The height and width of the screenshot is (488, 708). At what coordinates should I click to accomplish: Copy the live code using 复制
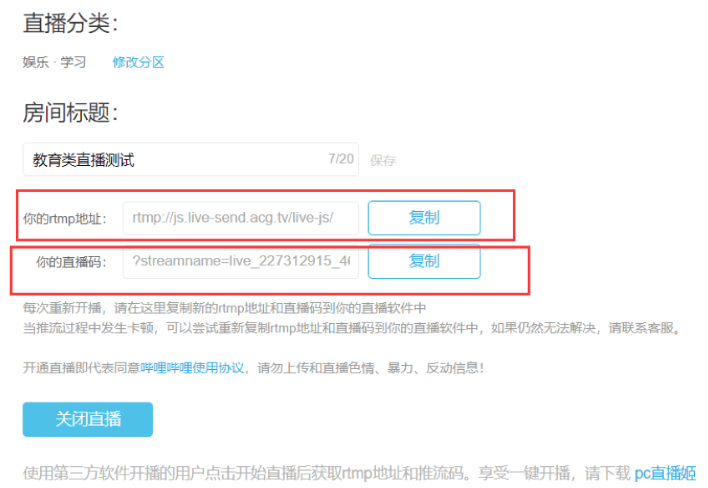(x=424, y=261)
